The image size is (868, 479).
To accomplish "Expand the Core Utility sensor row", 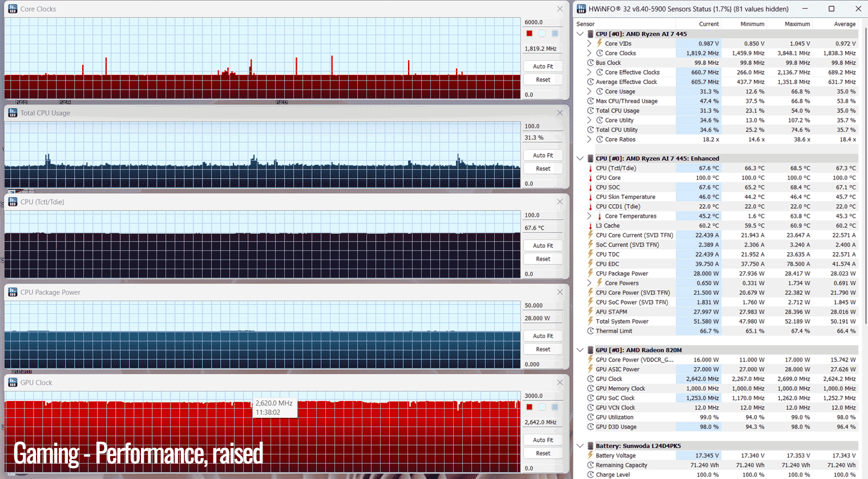I will pos(590,120).
